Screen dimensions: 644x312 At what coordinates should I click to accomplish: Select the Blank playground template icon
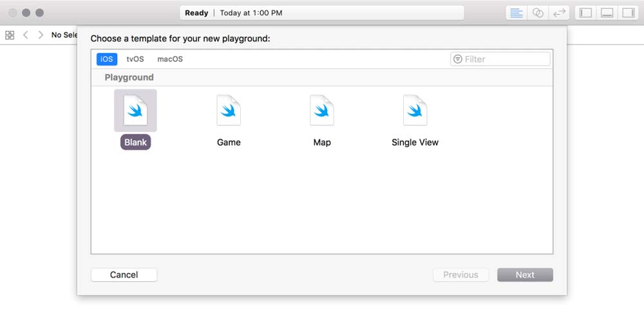point(135,110)
